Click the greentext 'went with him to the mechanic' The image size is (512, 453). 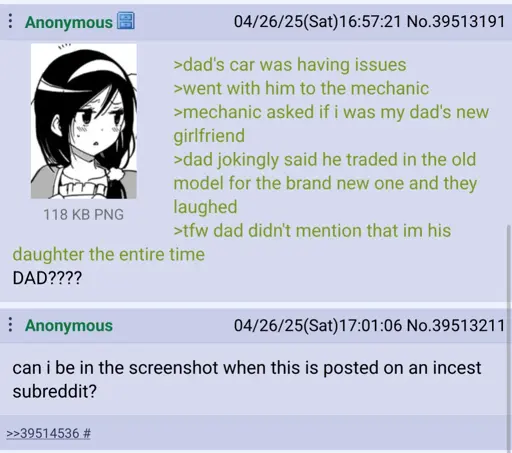coord(301,88)
